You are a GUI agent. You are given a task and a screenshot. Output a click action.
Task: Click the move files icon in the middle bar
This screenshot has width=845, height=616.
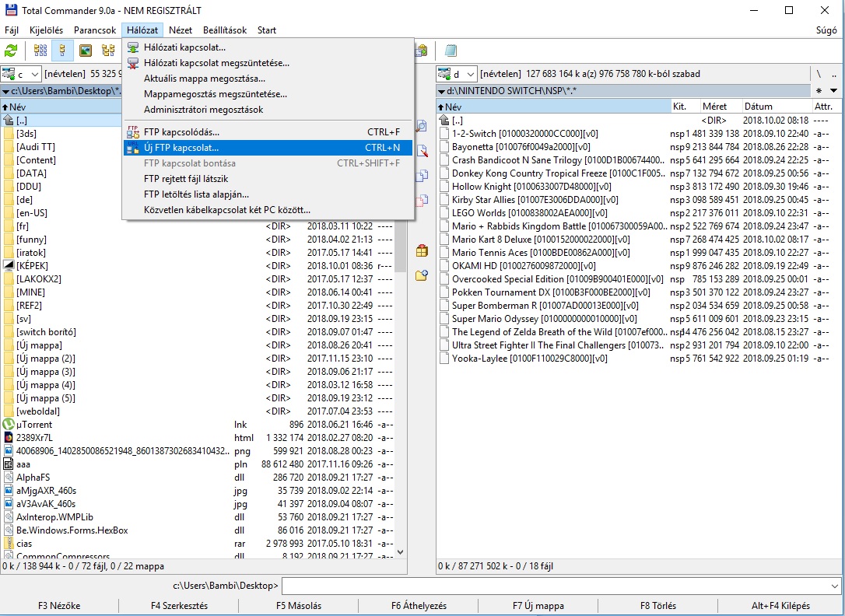pyautogui.click(x=422, y=201)
